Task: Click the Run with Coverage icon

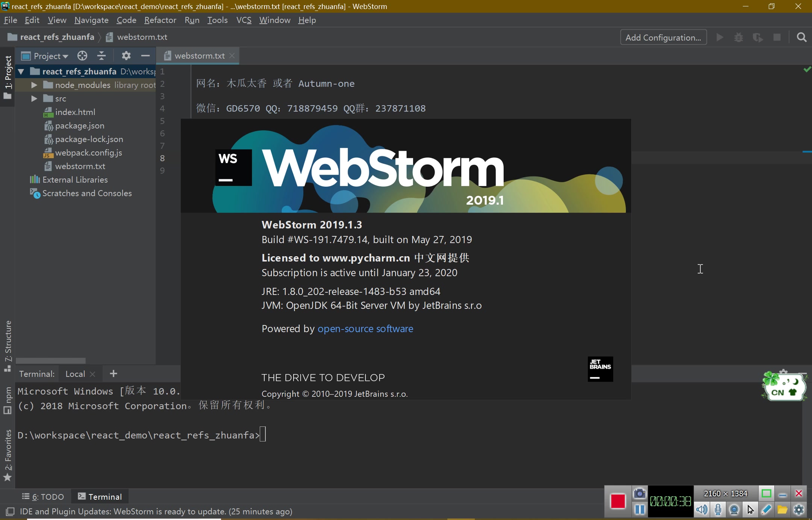Action: tap(758, 37)
